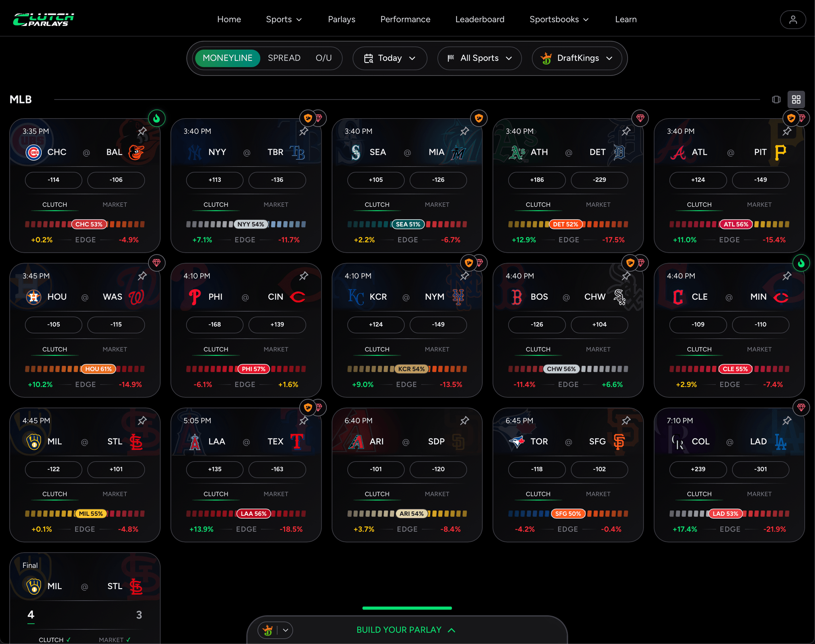Click the diamond badge on COL @ LAD card

coord(801,407)
